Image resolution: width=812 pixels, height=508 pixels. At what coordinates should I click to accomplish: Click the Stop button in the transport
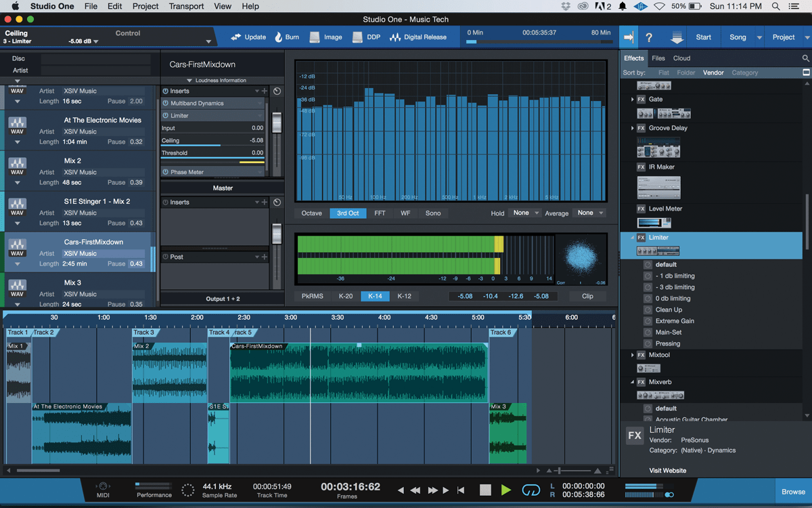click(x=485, y=490)
